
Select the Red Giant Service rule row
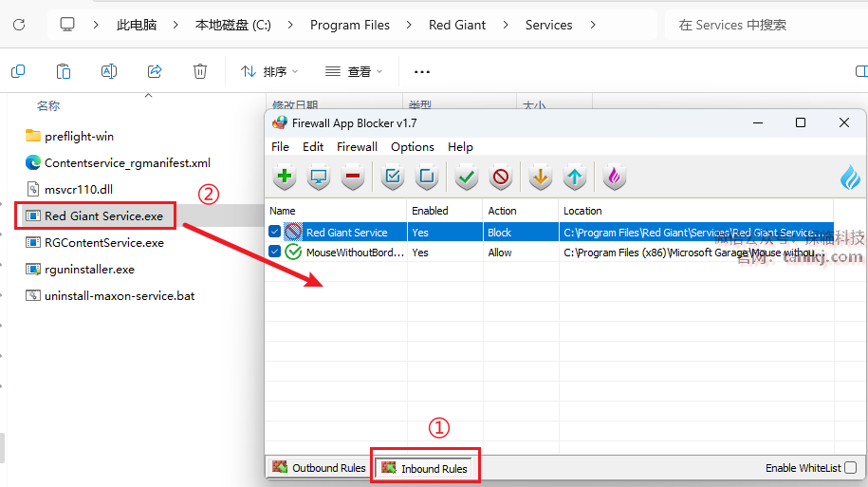(549, 233)
